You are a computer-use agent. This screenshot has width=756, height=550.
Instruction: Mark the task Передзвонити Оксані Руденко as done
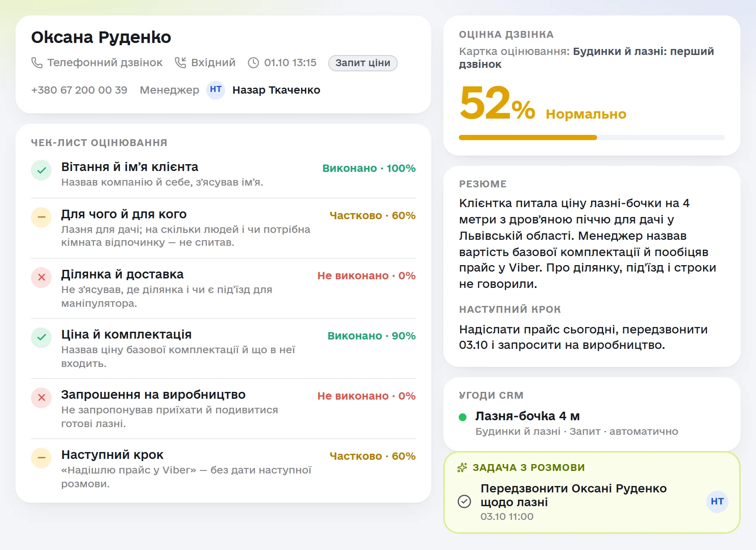pyautogui.click(x=464, y=501)
